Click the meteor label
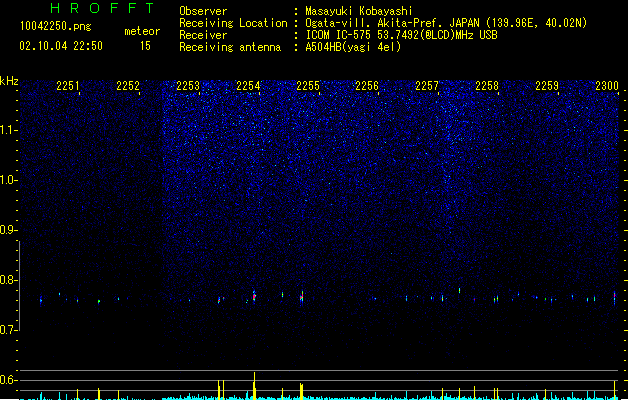 click(x=142, y=31)
